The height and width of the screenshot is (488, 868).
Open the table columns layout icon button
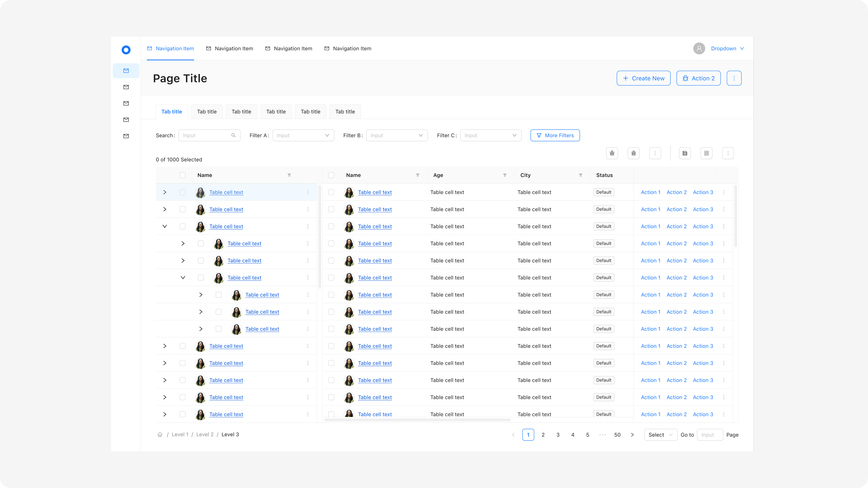click(x=706, y=153)
